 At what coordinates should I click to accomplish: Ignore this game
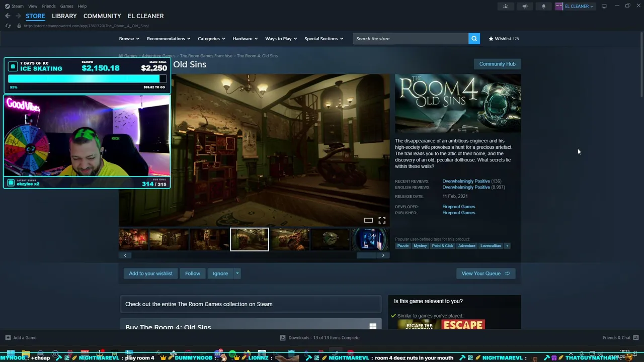[x=220, y=274]
